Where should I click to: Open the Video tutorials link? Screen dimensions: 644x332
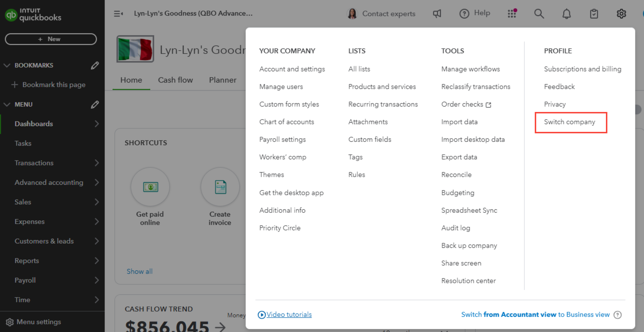click(x=289, y=315)
